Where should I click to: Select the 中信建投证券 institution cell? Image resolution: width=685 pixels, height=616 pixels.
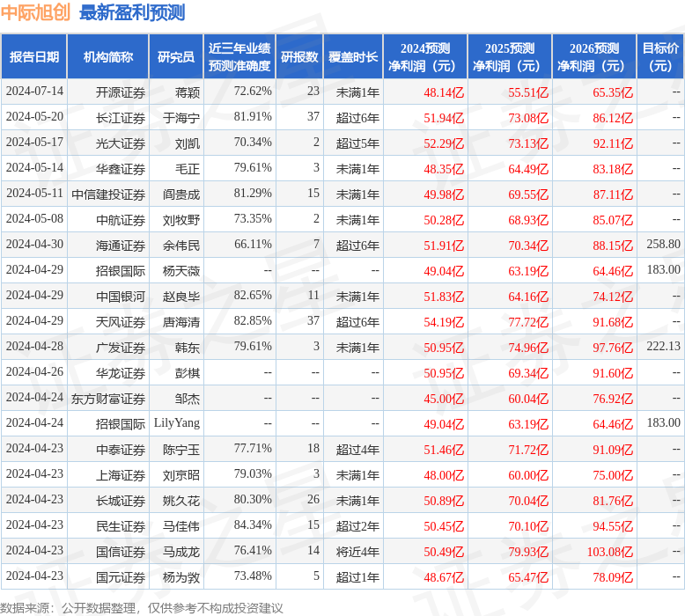[108, 194]
